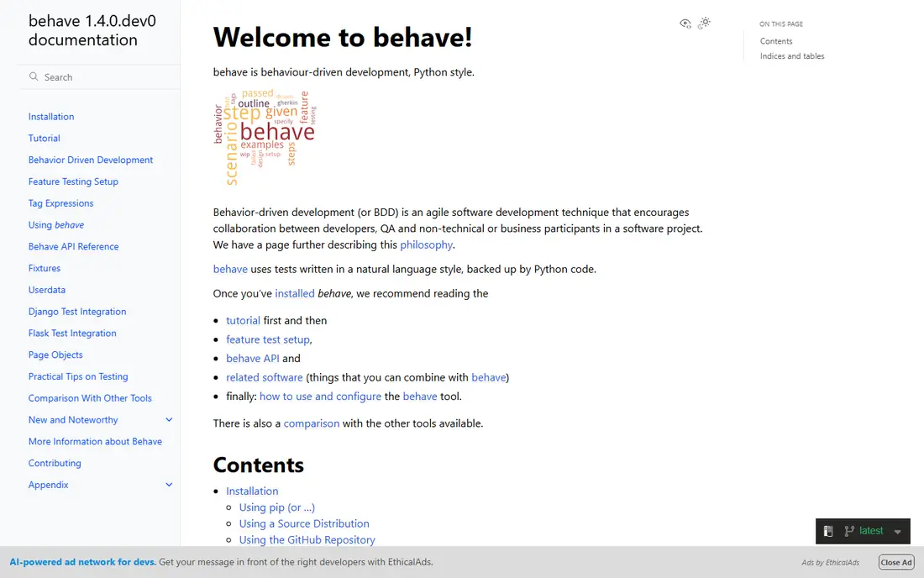Image resolution: width=924 pixels, height=578 pixels.
Task: Open New and Noteworthy page link
Action: pyautogui.click(x=73, y=419)
